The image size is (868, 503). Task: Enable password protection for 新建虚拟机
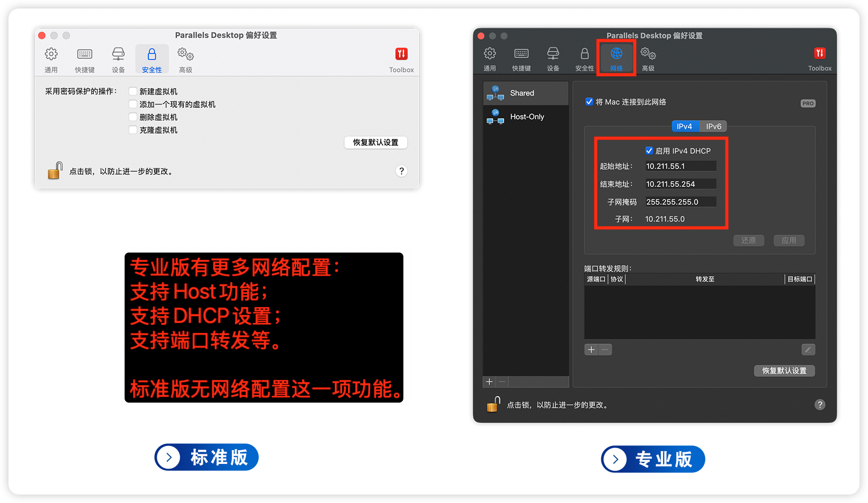pos(133,91)
